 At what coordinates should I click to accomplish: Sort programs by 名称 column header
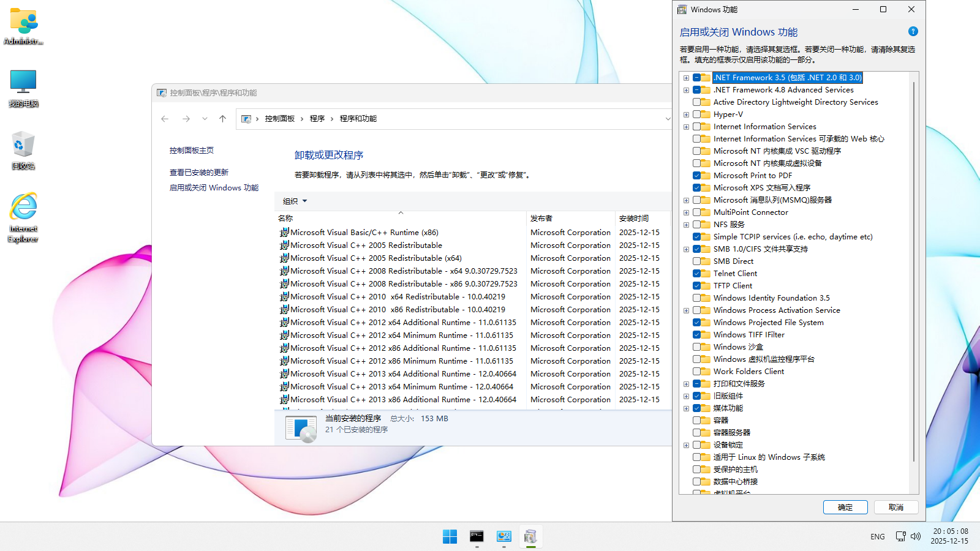pyautogui.click(x=401, y=219)
